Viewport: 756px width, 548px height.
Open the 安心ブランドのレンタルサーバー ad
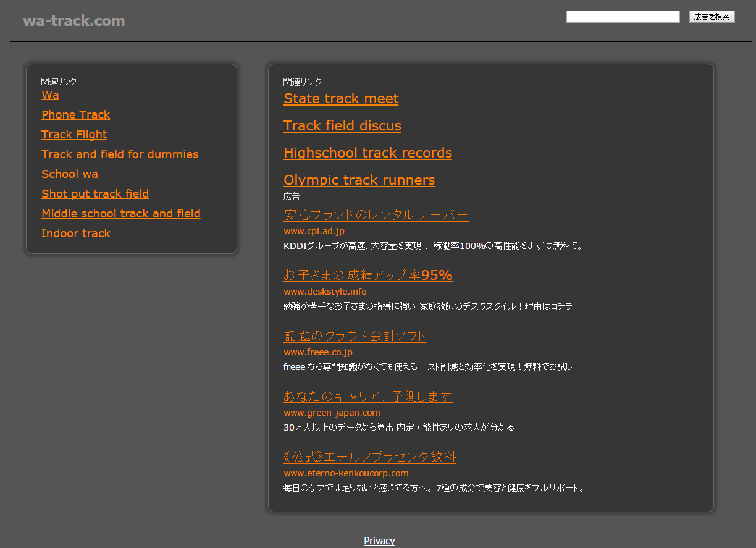point(376,215)
